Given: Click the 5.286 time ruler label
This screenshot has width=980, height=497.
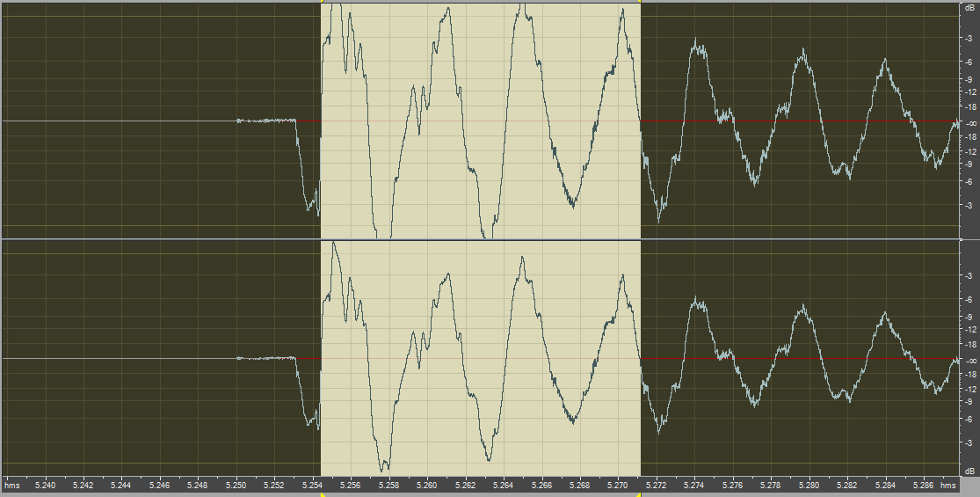Looking at the screenshot, I should (923, 485).
